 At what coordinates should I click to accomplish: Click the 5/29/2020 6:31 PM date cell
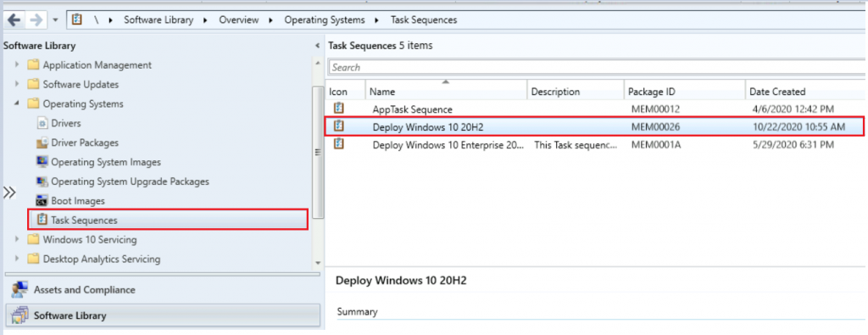[x=793, y=145]
